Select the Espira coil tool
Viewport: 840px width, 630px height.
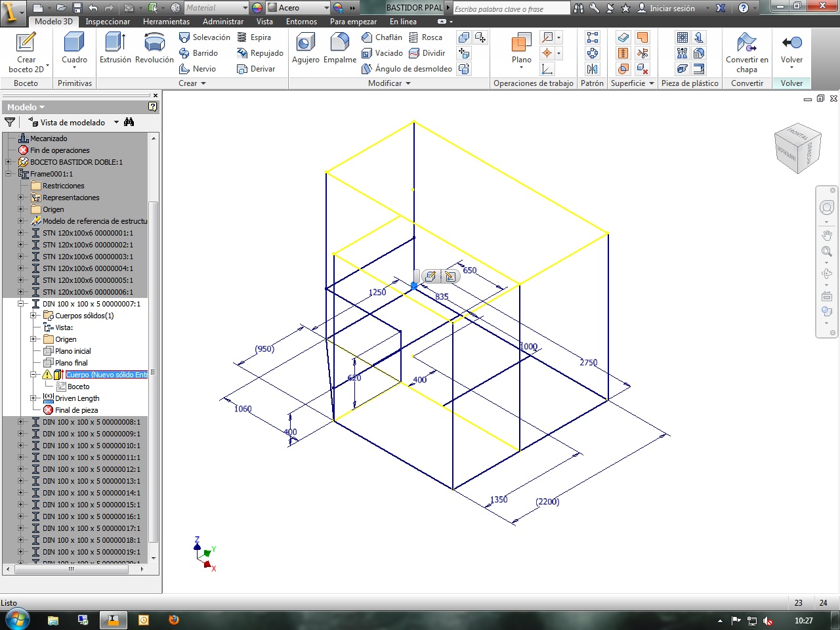pos(254,37)
